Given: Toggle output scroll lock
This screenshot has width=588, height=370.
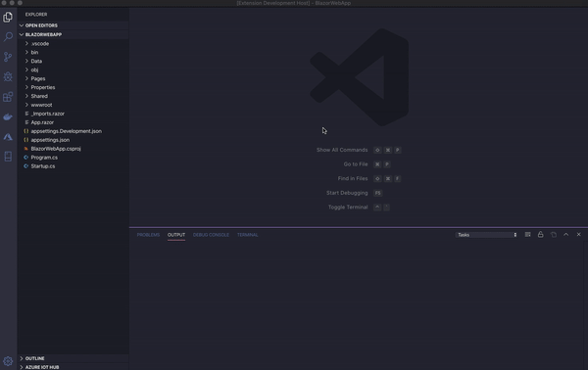Looking at the screenshot, I should (540, 235).
